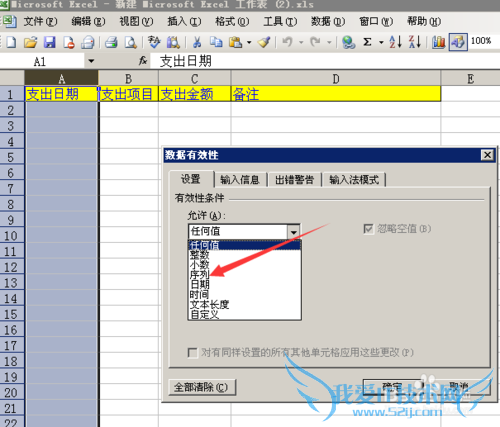Choose 日期 in the list

tap(245, 285)
